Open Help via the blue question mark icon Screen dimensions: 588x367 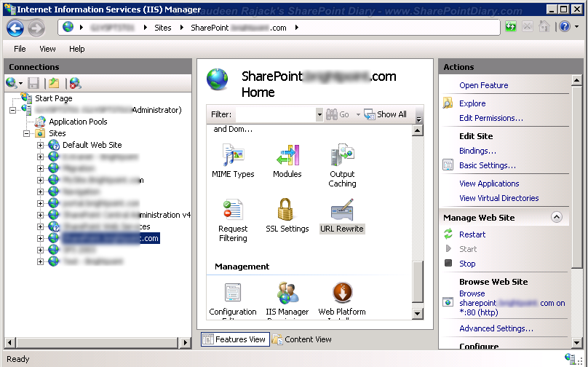click(565, 27)
